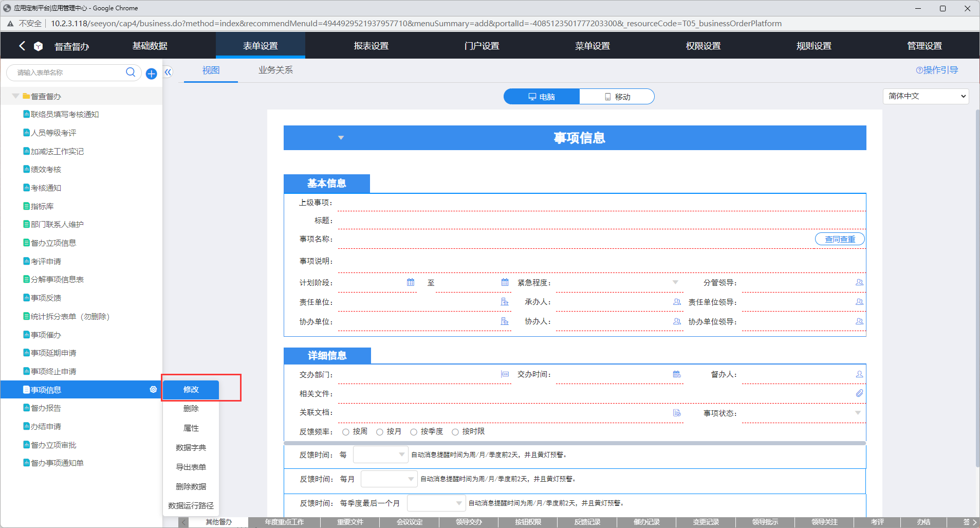Click person picker icon for 分管领导
980x528 pixels.
point(859,283)
